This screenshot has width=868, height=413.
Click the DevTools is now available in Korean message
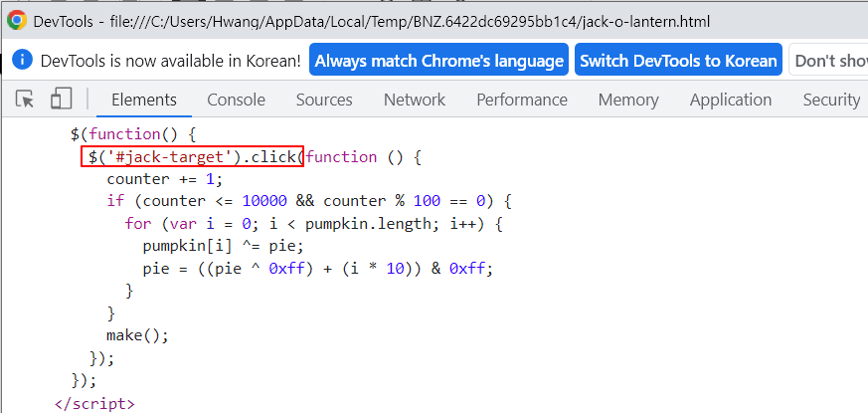coord(171,60)
